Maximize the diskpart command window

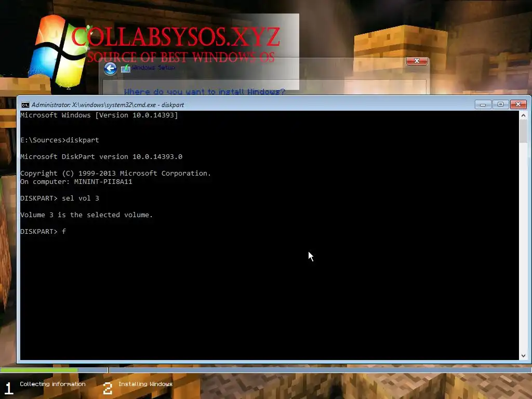(x=500, y=104)
